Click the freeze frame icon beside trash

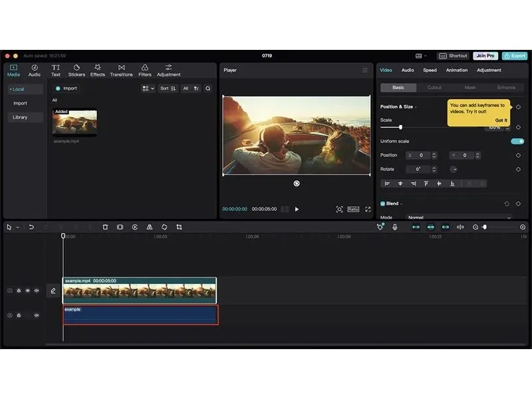120,227
